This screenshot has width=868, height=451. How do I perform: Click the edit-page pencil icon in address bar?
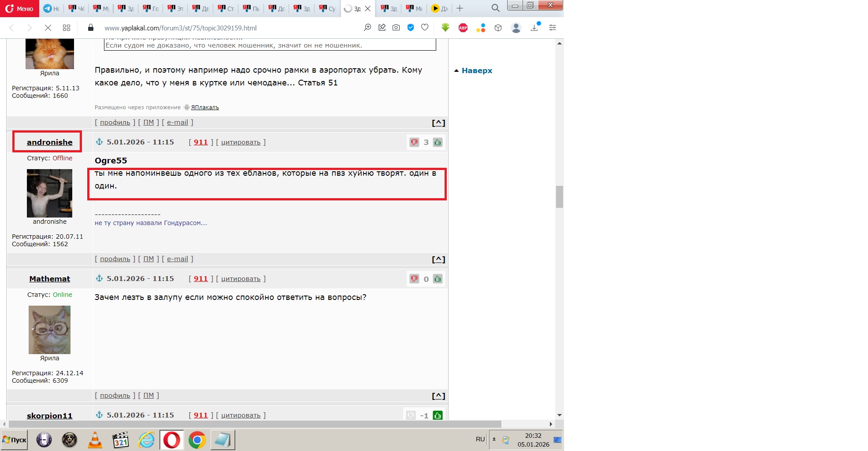click(x=382, y=28)
